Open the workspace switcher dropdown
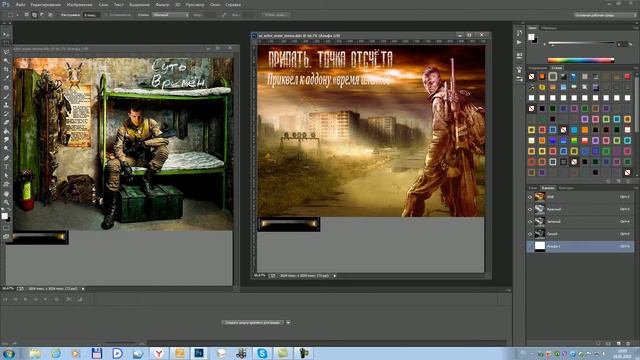640x360 pixels. click(x=605, y=15)
